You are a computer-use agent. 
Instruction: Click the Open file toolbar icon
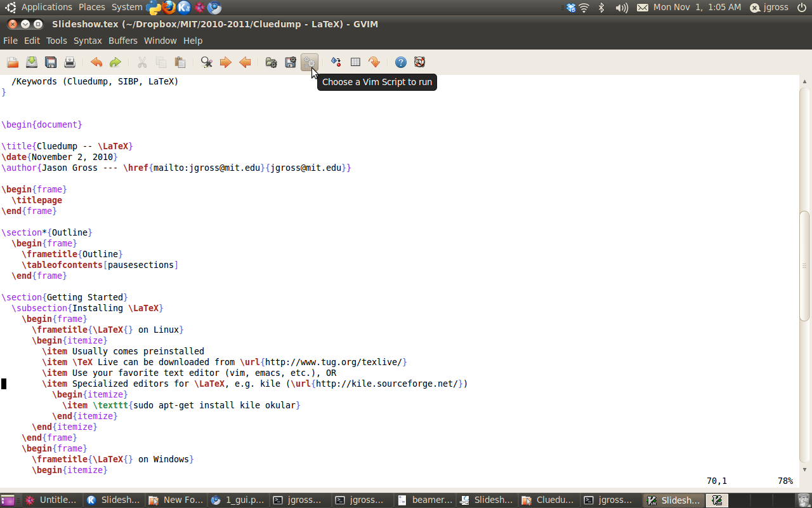click(13, 62)
